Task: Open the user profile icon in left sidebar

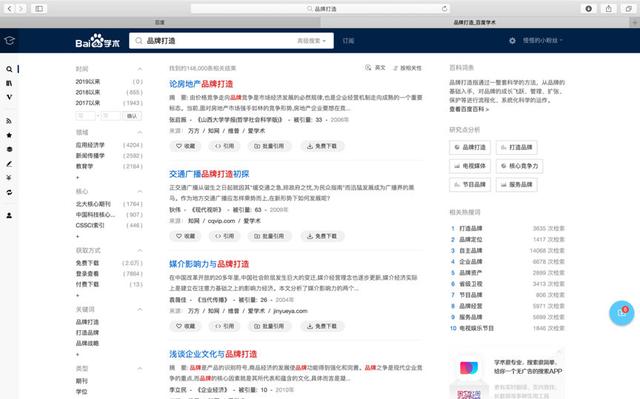Action: (9, 215)
